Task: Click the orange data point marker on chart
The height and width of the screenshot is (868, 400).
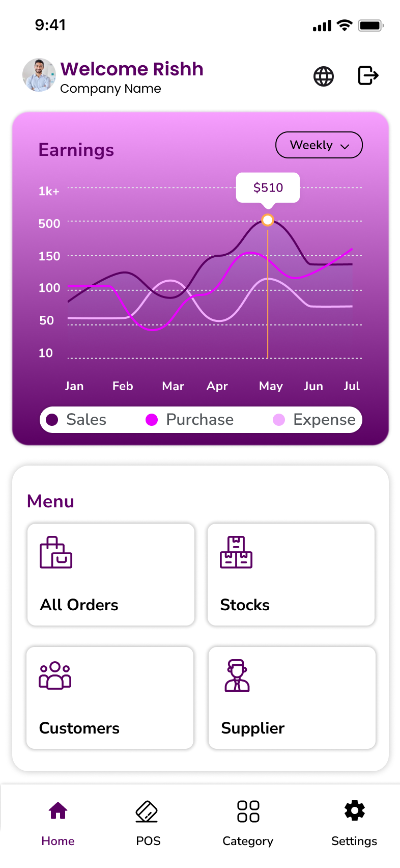Action: pos(268,220)
